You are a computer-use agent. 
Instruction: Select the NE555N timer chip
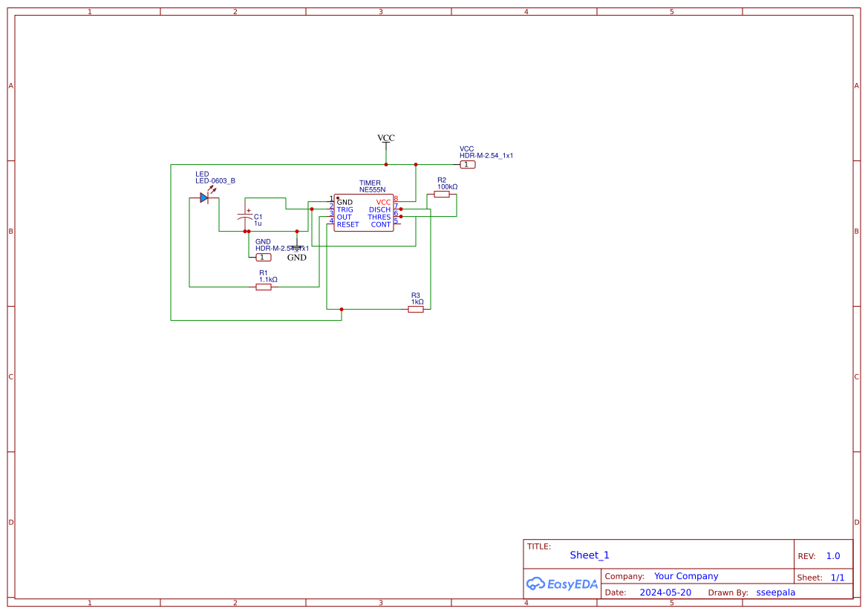pos(364,211)
